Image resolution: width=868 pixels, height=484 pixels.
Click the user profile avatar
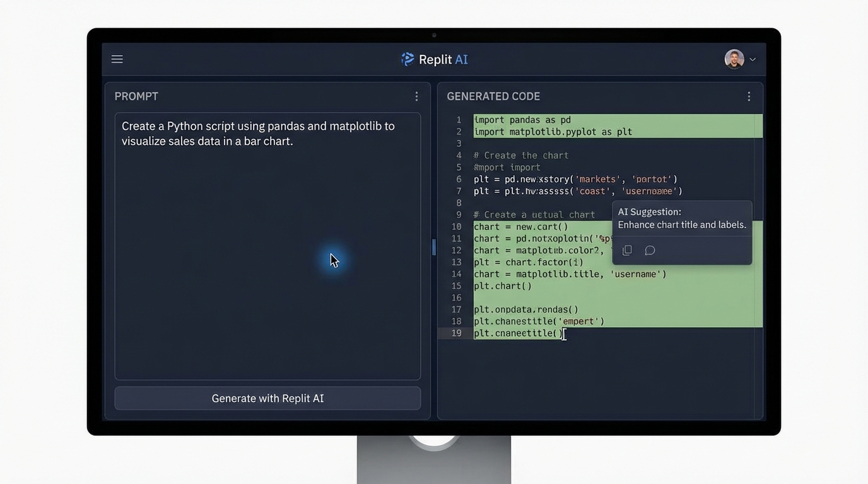pyautogui.click(x=734, y=58)
